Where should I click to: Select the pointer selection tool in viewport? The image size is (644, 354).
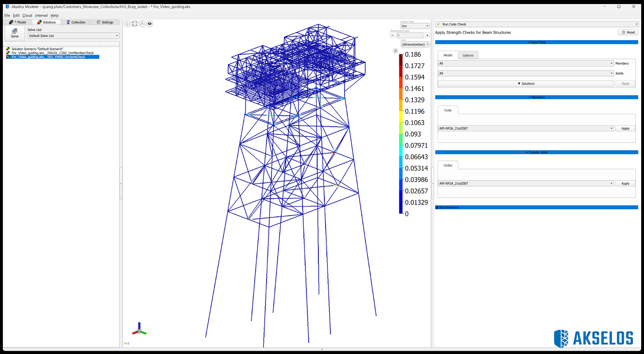coord(127,24)
